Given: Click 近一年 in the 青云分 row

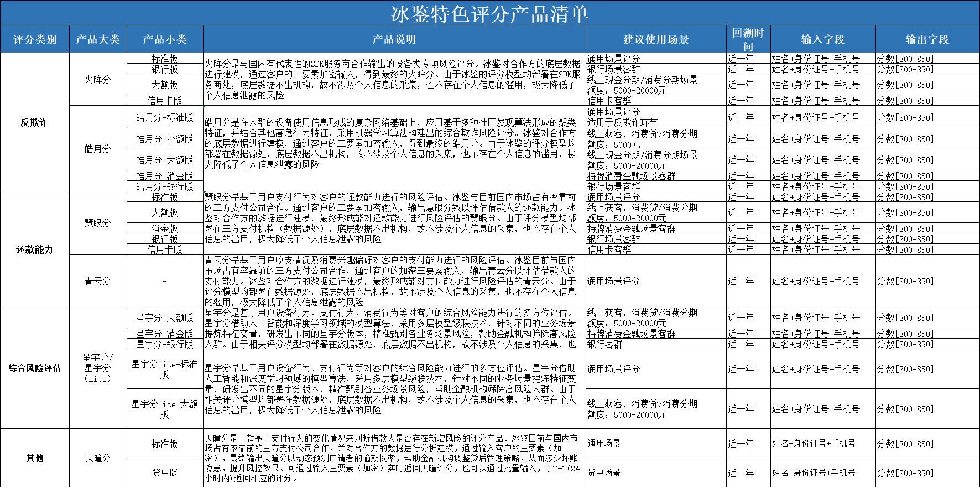Looking at the screenshot, I should (x=748, y=281).
